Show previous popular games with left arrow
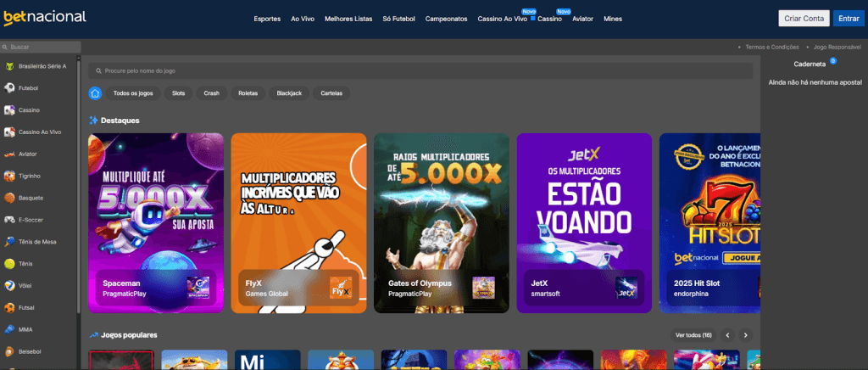The image size is (868, 370). [x=728, y=335]
